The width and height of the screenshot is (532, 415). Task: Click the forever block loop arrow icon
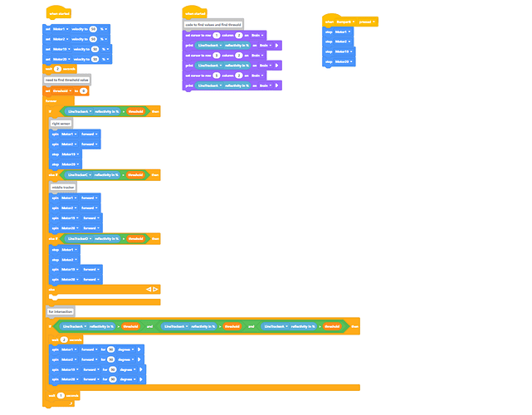[71, 403]
